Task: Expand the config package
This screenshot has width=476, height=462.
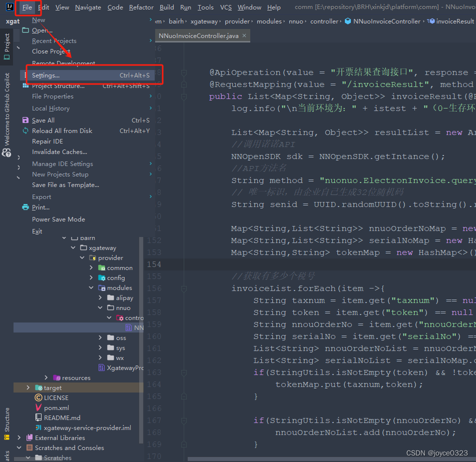Action: [x=91, y=278]
